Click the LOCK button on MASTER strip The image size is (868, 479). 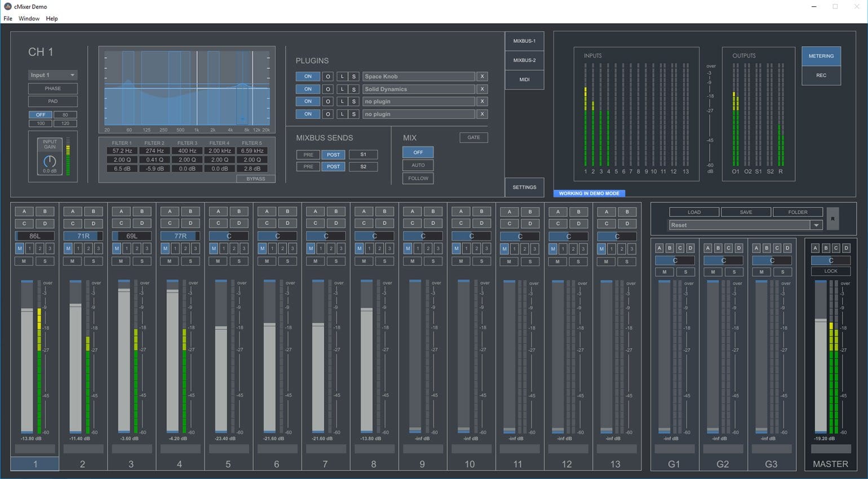(x=831, y=271)
